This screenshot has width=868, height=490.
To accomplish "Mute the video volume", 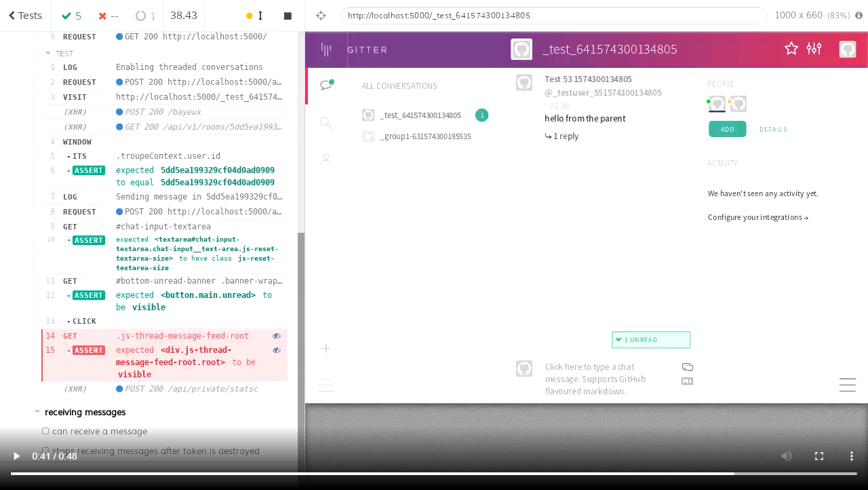I will click(x=787, y=456).
